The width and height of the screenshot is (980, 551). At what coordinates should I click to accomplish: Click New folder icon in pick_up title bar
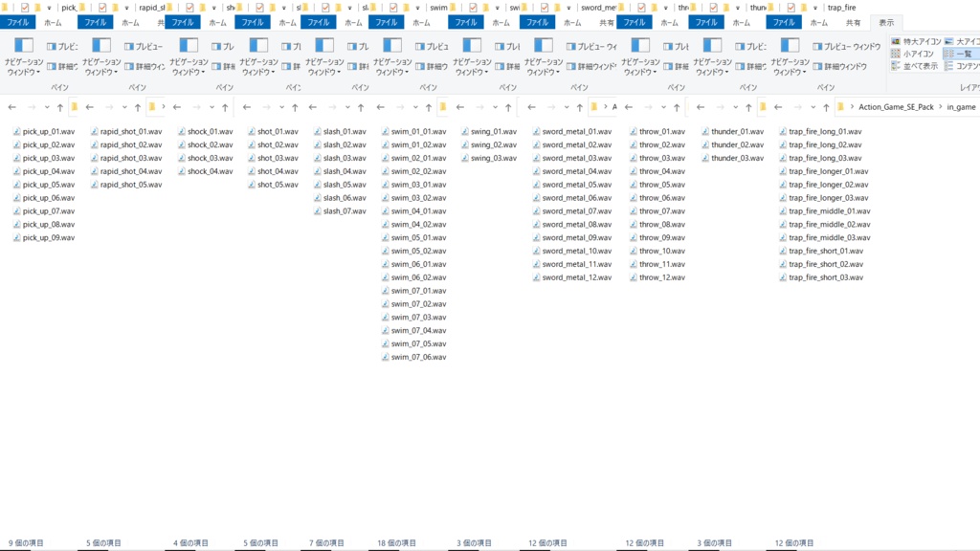(37, 8)
